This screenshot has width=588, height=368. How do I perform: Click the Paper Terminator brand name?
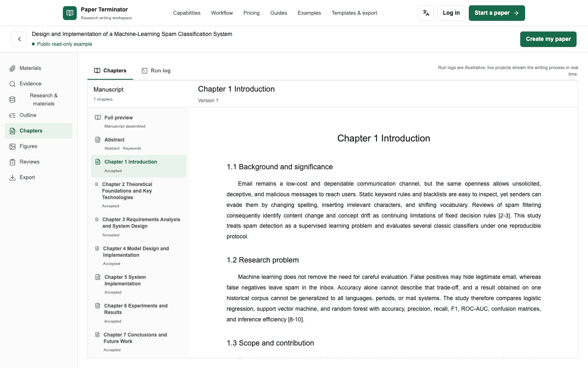(x=104, y=9)
